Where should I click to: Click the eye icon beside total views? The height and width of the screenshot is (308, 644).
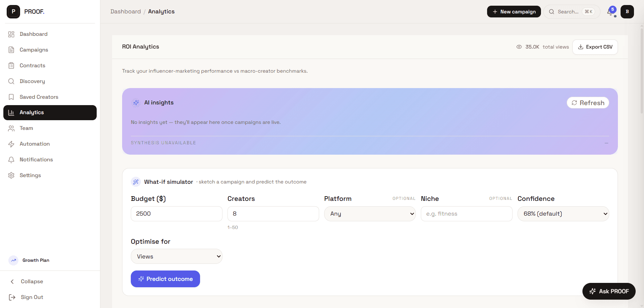tap(519, 47)
